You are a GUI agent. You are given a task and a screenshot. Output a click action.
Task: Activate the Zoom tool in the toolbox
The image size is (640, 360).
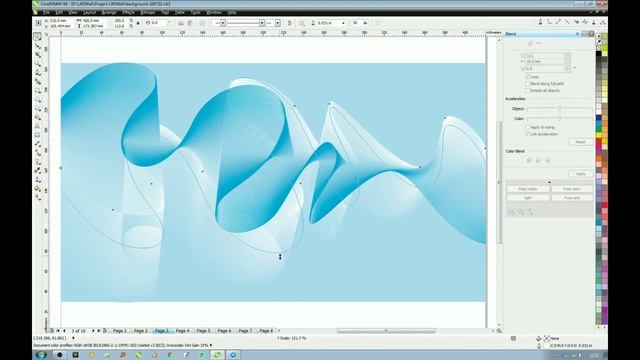coord(38,64)
